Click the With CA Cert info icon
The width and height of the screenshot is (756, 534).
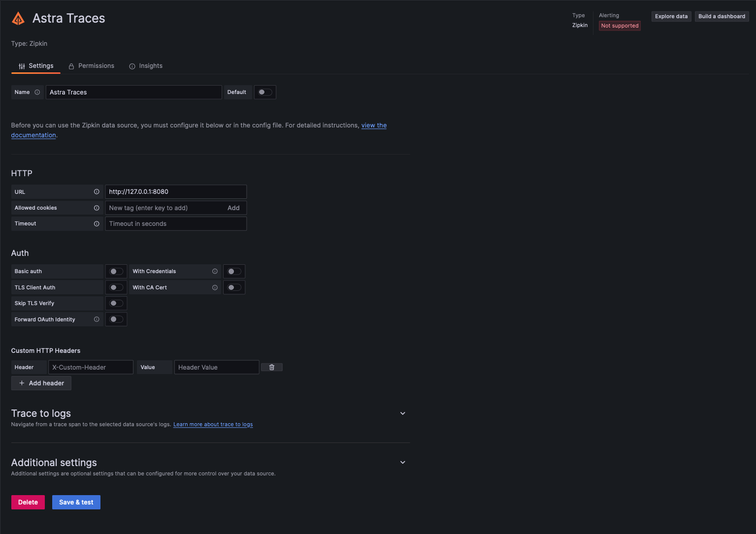tap(215, 287)
